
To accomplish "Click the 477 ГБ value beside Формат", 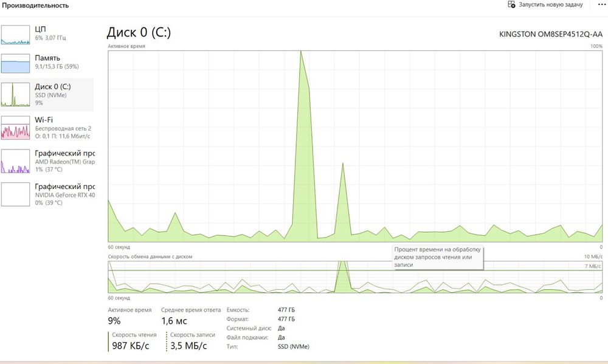I will (286, 319).
